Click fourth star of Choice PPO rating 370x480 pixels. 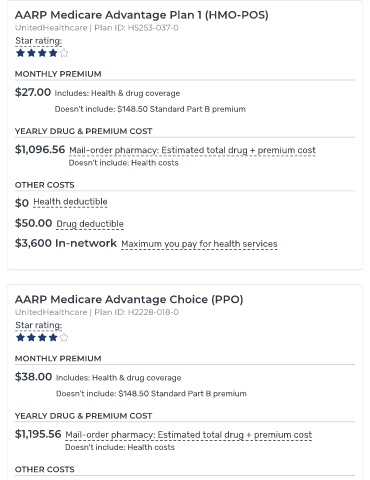pyautogui.click(x=53, y=338)
